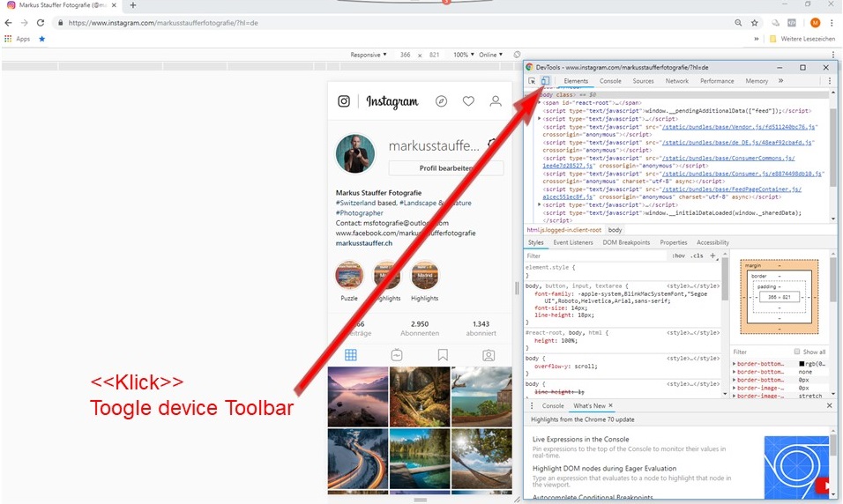Close the What's New drawer tab
Screen dimensions: 843x504
tap(611, 405)
